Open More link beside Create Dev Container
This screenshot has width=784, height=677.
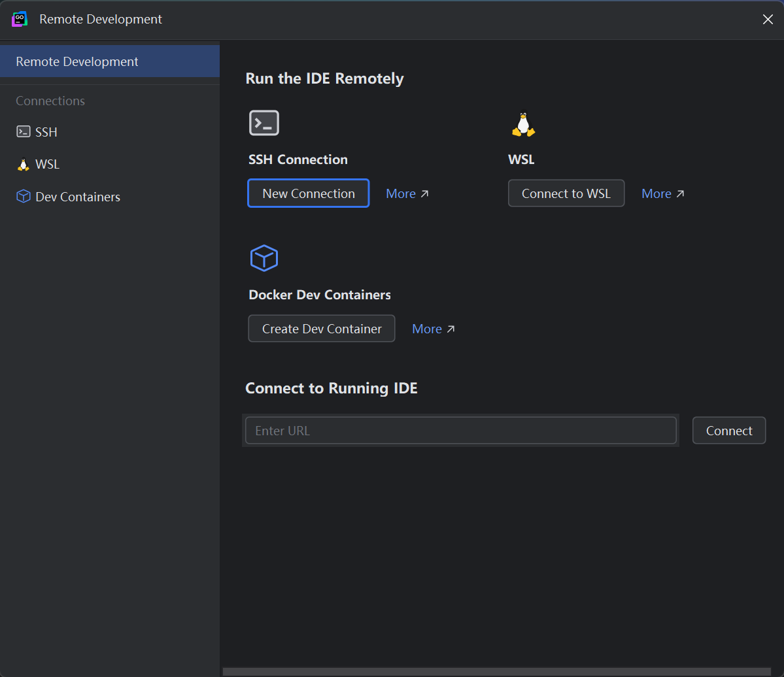pyautogui.click(x=427, y=329)
